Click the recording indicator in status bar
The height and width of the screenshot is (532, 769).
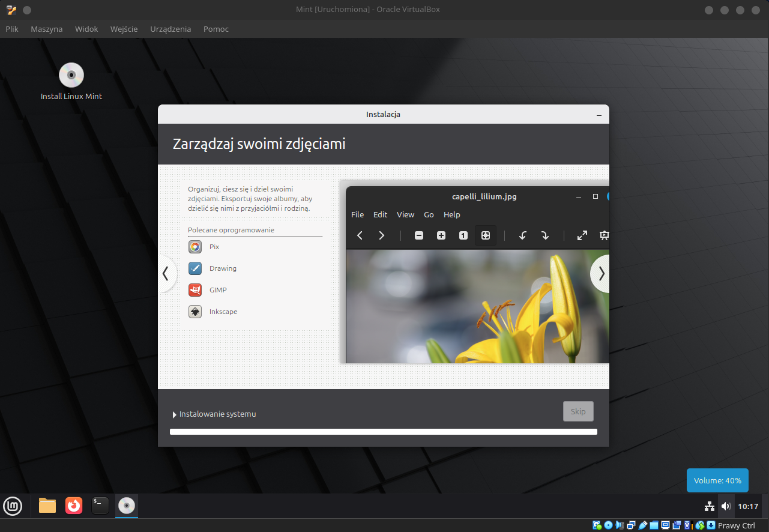(677, 525)
